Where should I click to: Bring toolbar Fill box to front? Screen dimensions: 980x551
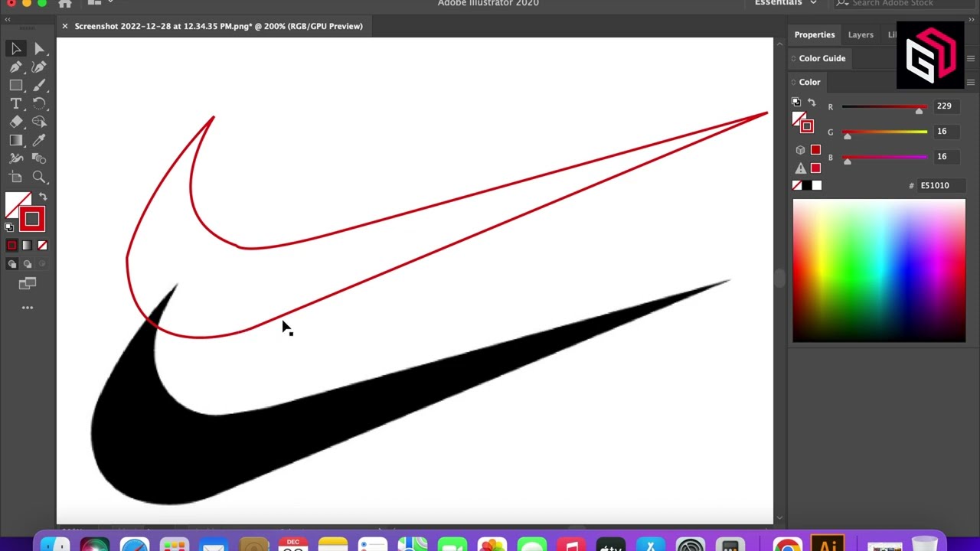click(x=14, y=201)
